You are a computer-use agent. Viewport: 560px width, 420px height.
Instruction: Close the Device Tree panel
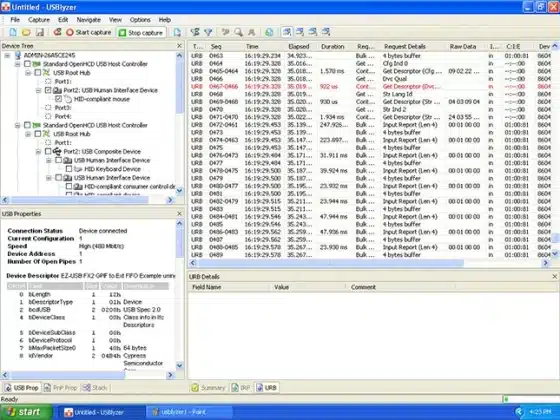click(x=179, y=46)
